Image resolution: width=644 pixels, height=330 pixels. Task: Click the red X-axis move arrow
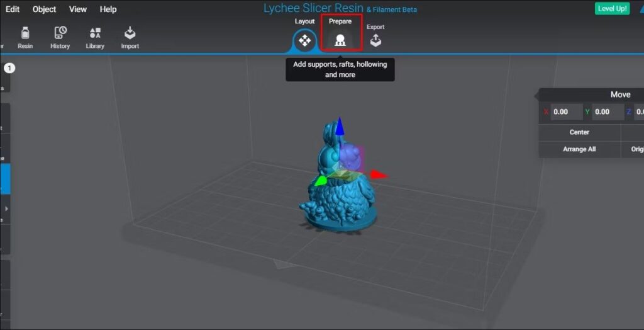tap(379, 174)
